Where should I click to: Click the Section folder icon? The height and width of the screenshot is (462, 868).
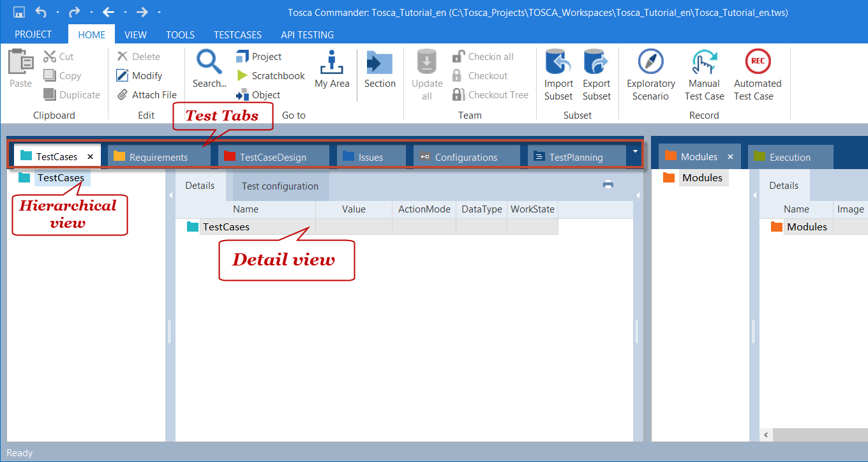tap(380, 63)
